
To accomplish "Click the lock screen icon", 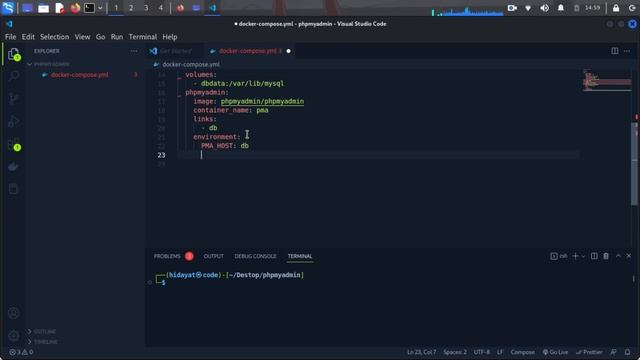I will tap(616, 8).
